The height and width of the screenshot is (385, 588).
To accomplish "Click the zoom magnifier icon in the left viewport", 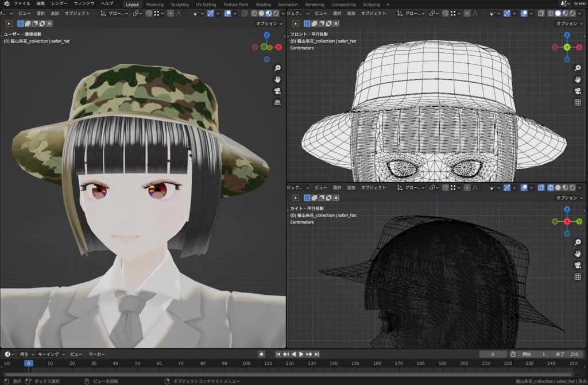I will click(x=277, y=68).
